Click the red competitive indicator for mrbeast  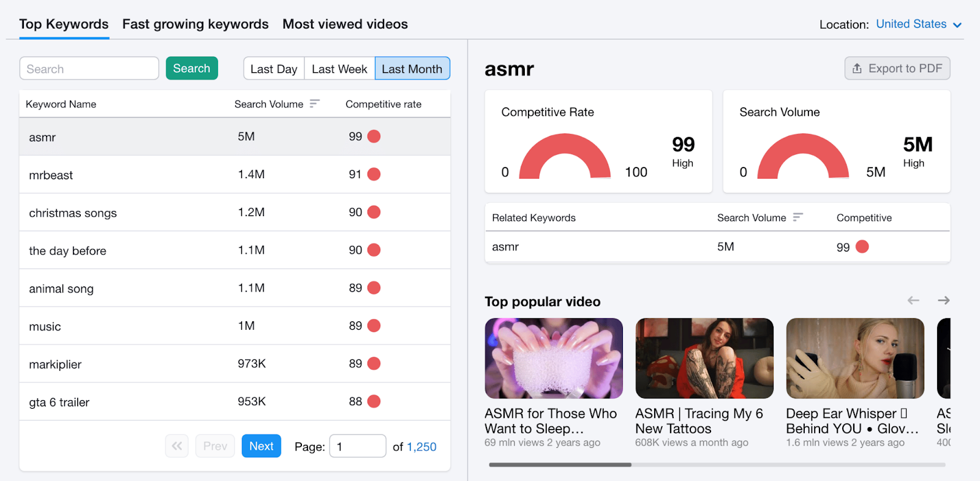click(374, 174)
